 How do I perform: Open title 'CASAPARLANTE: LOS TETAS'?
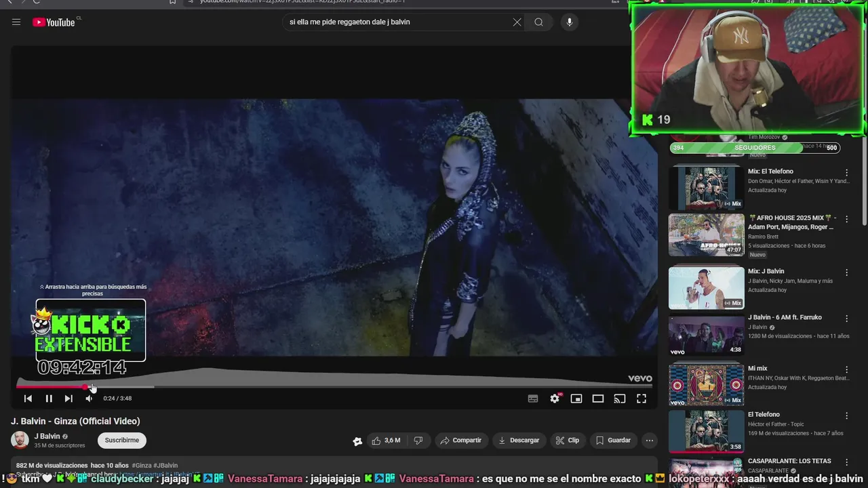coord(789,461)
